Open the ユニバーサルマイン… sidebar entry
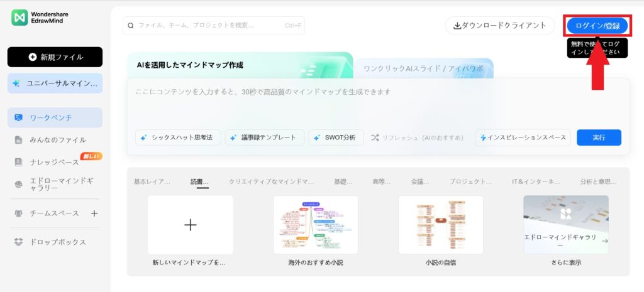This screenshot has width=644, height=292. tap(55, 84)
